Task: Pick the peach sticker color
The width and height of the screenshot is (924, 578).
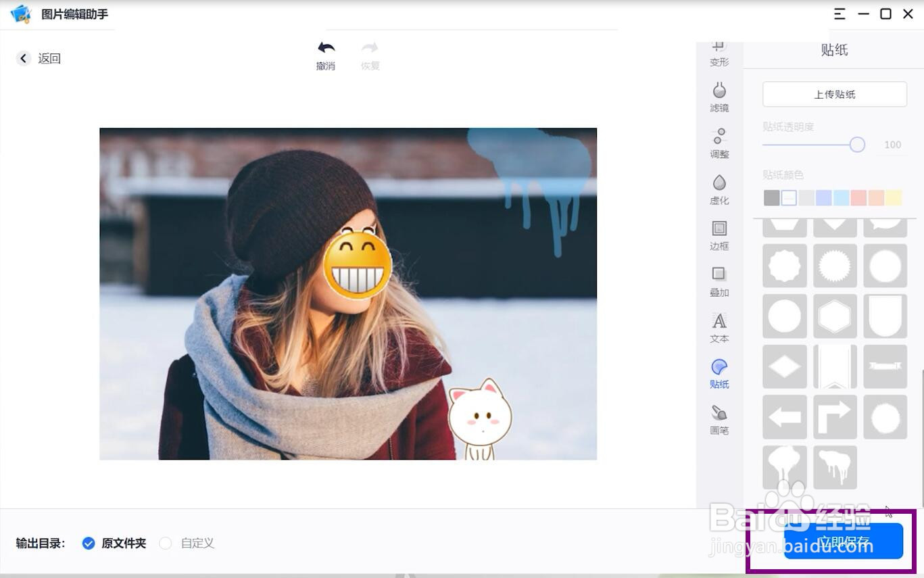Action: point(876,197)
